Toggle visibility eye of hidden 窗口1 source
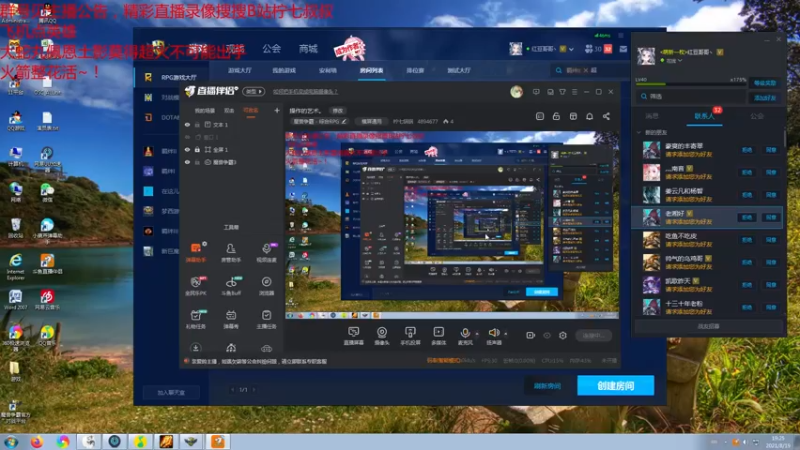800x450 pixels. click(x=187, y=137)
